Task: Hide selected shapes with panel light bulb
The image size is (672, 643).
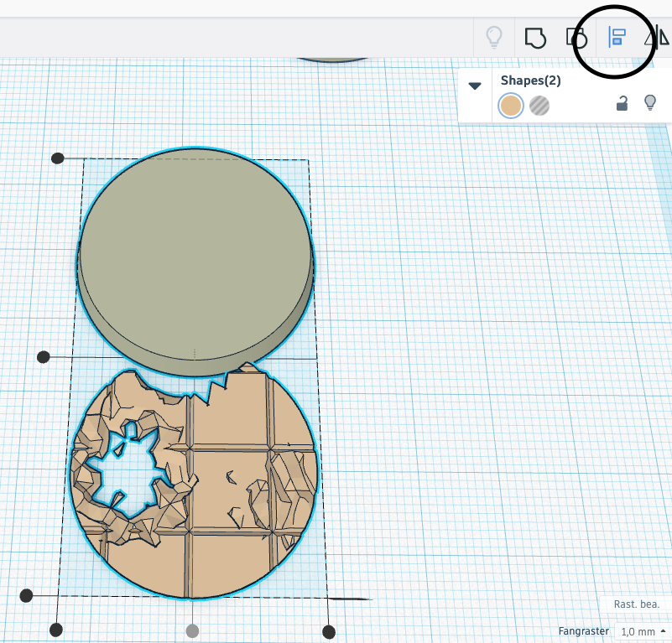Action: point(650,103)
